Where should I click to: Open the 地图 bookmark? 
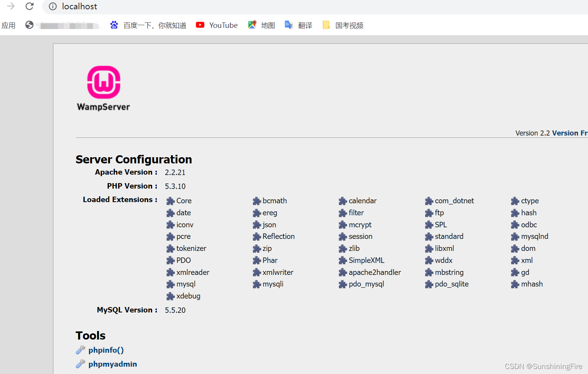coord(268,26)
